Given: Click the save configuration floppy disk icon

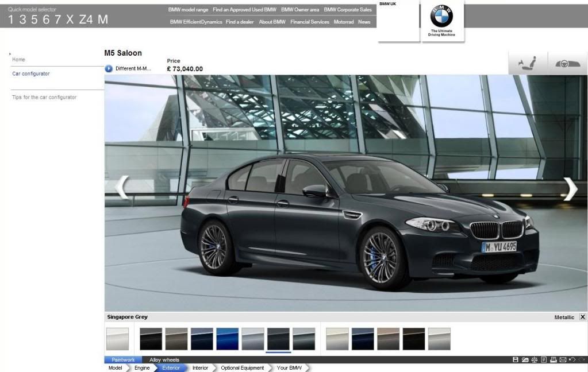Looking at the screenshot, I should [516, 359].
